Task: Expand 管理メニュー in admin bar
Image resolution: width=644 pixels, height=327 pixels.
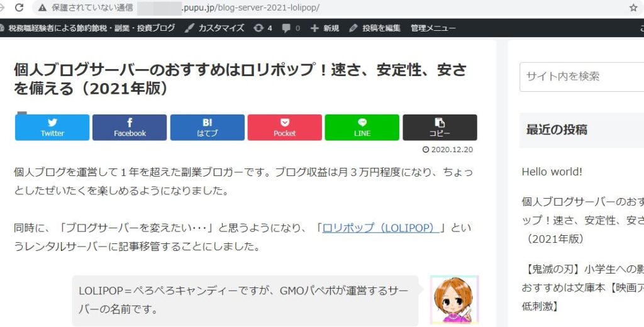Action: click(433, 28)
